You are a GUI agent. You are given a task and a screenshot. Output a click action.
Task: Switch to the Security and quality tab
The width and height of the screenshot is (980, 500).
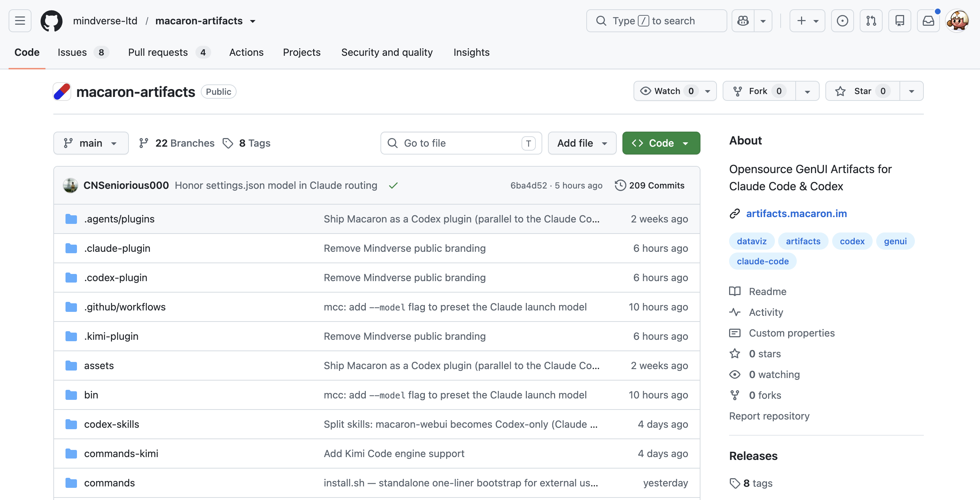(x=387, y=52)
